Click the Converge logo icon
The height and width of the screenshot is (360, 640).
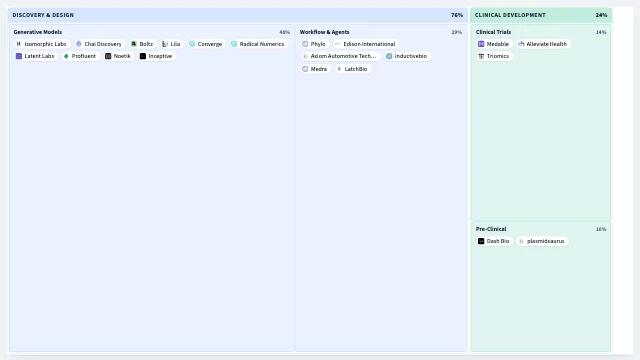click(192, 44)
